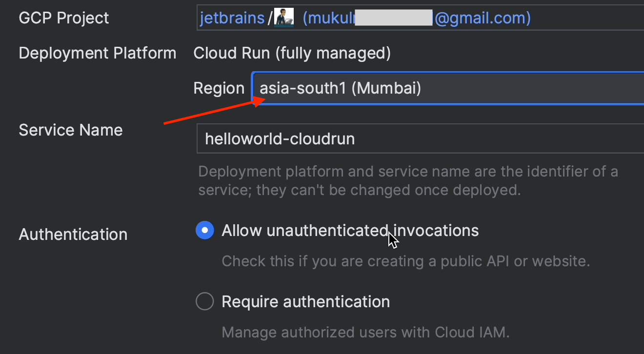
Task: Click Cloud Run (fully managed) text
Action: coord(292,53)
